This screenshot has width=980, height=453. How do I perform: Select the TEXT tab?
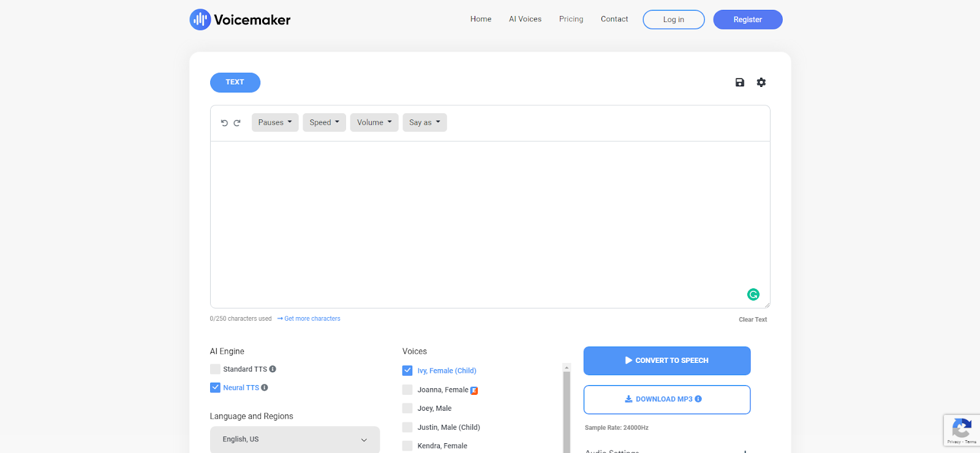coord(235,82)
